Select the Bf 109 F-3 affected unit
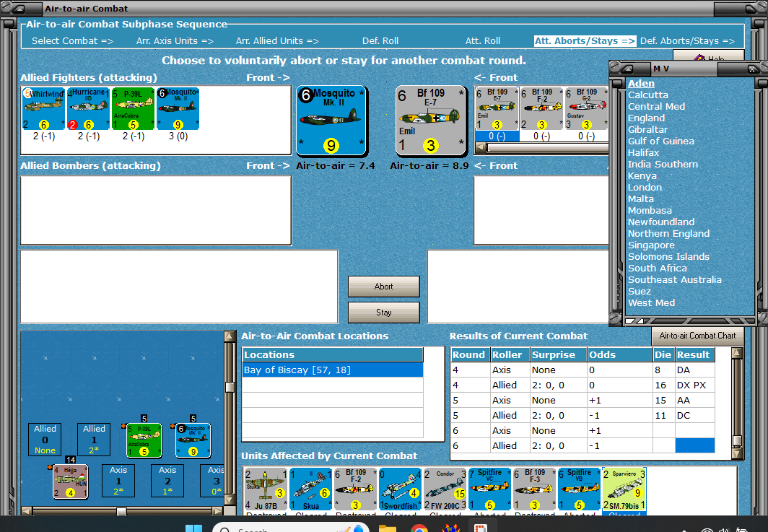Viewport: 768px width, 532px height. coord(534,489)
